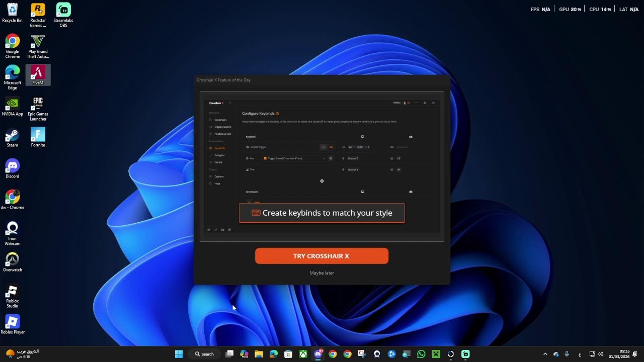Image resolution: width=644 pixels, height=362 pixels.
Task: Click the LAT N/A overlay readout
Action: [629, 10]
